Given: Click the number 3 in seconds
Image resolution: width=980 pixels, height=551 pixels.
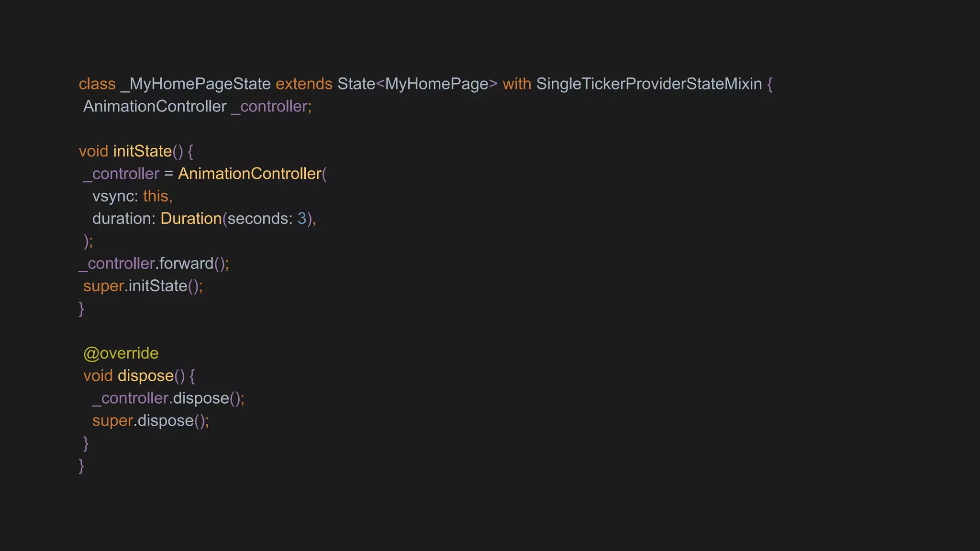Looking at the screenshot, I should coord(302,219).
